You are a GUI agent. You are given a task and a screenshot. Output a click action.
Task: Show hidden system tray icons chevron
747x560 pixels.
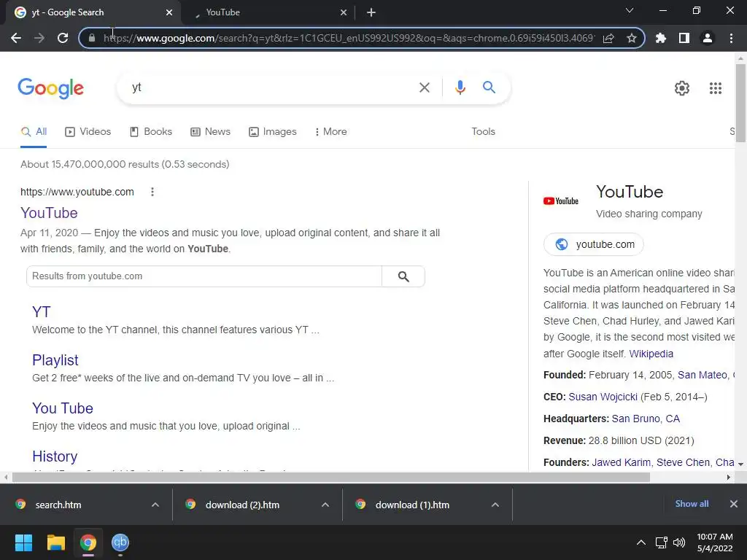pos(641,542)
